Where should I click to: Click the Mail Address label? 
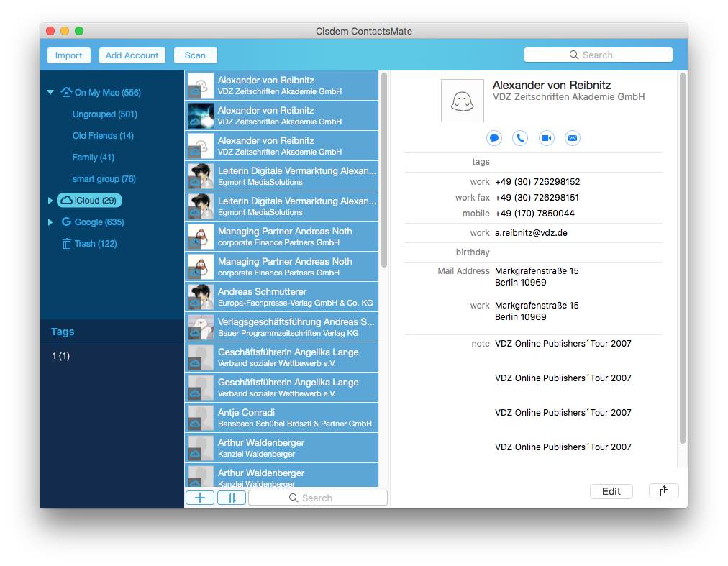[x=463, y=270]
